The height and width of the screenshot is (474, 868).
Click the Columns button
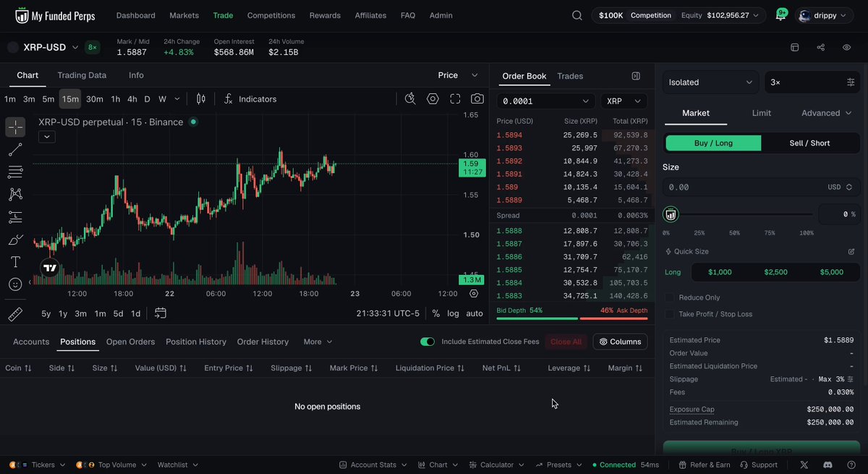[620, 342]
